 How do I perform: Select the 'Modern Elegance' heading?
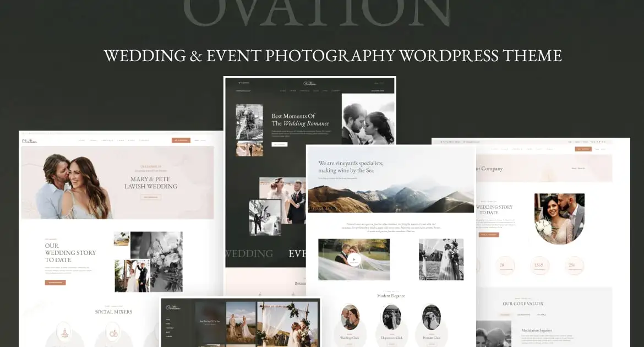(391, 296)
